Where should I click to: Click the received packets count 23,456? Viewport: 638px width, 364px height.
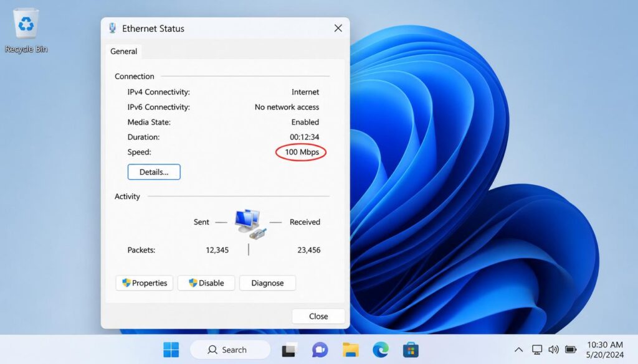coord(309,250)
